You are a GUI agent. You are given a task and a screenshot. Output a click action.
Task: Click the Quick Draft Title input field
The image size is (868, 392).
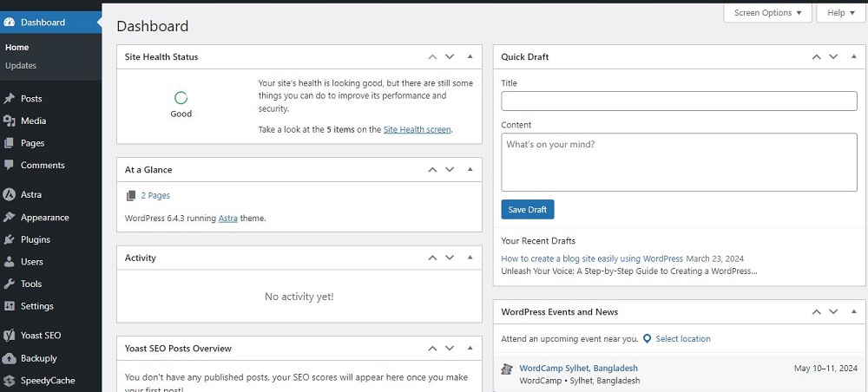tap(679, 101)
